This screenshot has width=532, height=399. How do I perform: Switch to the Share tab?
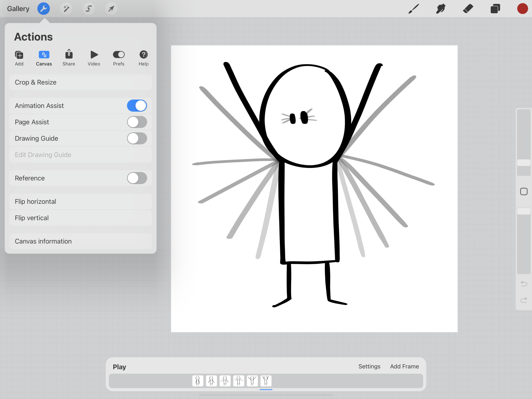[69, 58]
